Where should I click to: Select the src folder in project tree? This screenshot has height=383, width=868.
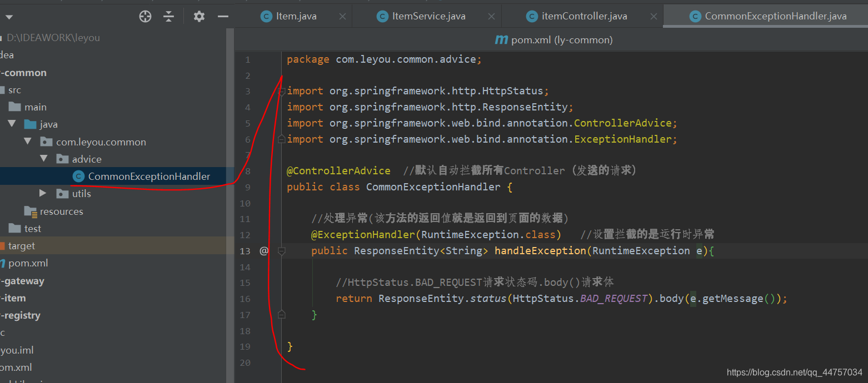coord(14,90)
